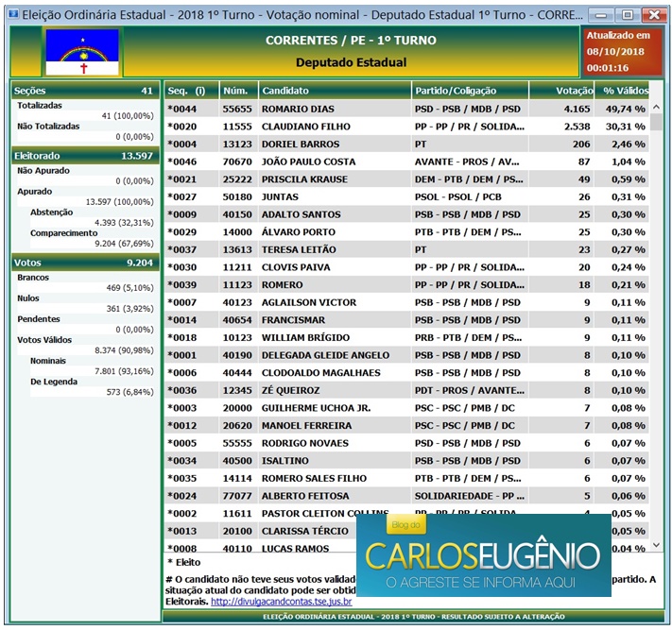The height and width of the screenshot is (630, 672).
Task: Open the divulgacandcontas.tse.jus.br link
Action: (x=281, y=602)
